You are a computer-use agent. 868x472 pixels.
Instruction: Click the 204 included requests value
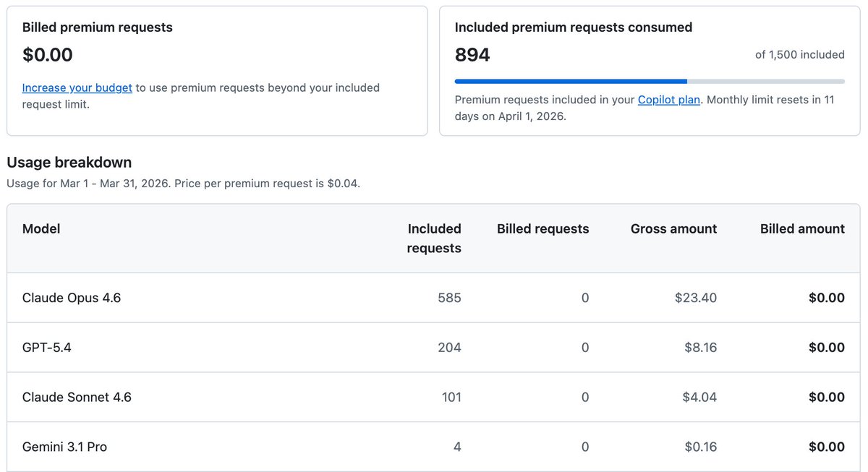tap(449, 348)
